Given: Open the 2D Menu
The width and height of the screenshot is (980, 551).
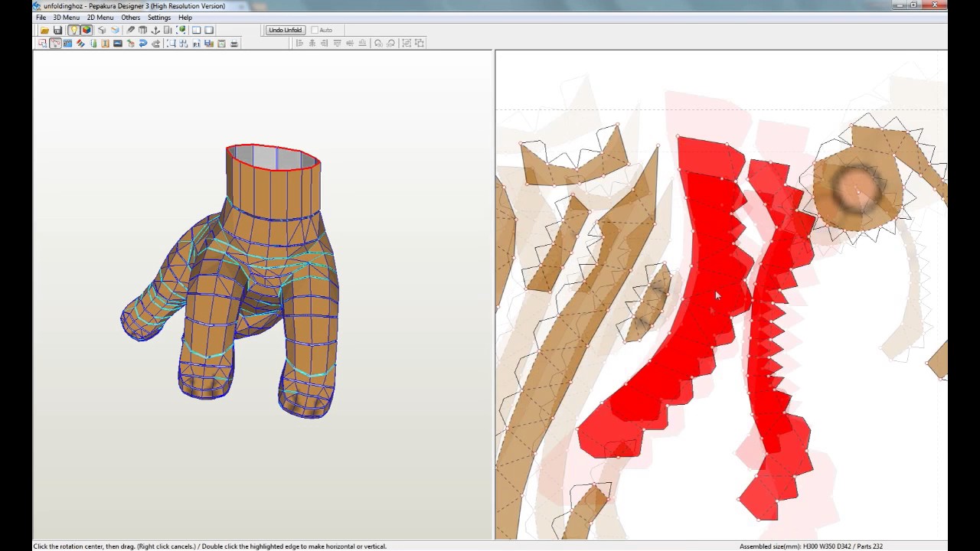Looking at the screenshot, I should click(100, 18).
